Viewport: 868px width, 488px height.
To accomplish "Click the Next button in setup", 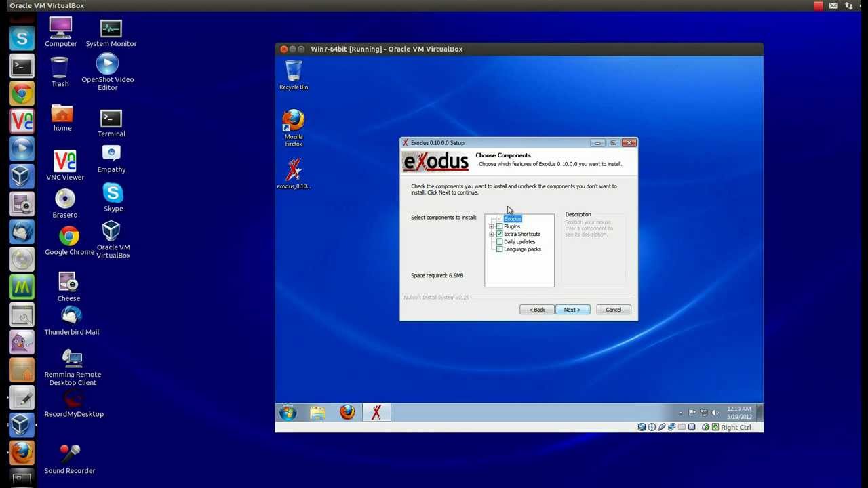I will pos(572,310).
